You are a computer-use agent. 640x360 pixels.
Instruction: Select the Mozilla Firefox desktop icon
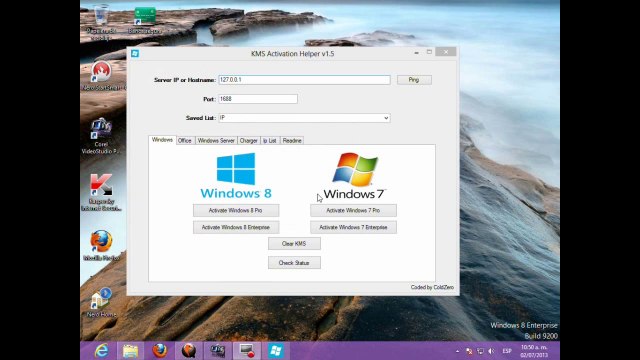tap(101, 245)
